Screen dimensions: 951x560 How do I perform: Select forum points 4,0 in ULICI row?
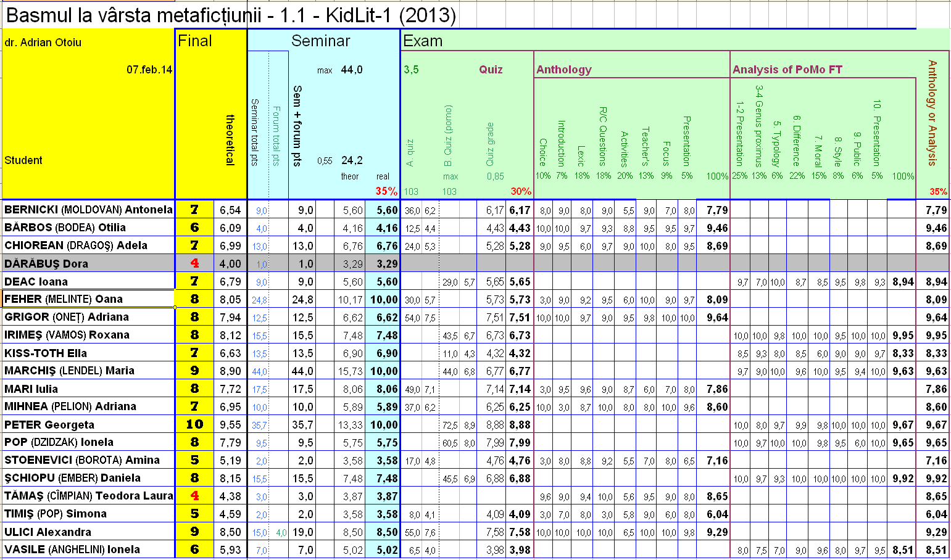click(280, 533)
